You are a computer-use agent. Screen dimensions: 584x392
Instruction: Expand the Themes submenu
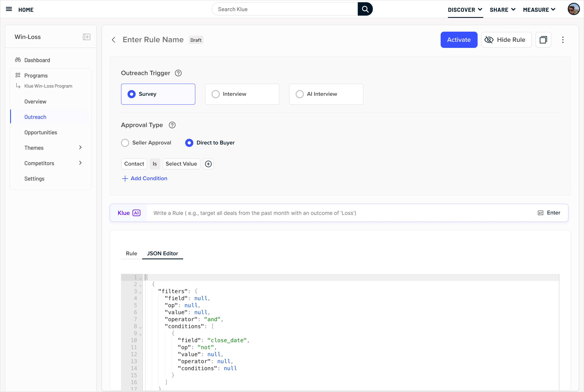point(80,148)
